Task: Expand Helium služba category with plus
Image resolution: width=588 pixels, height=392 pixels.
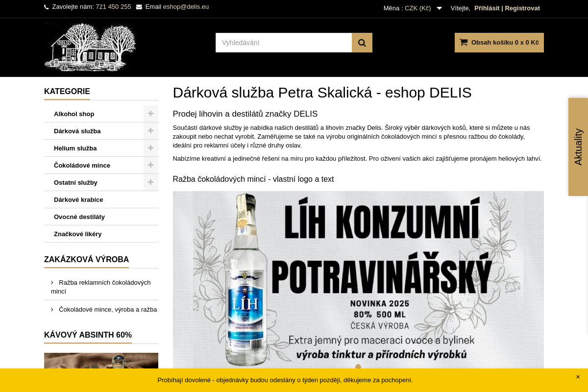Action: [x=151, y=148]
